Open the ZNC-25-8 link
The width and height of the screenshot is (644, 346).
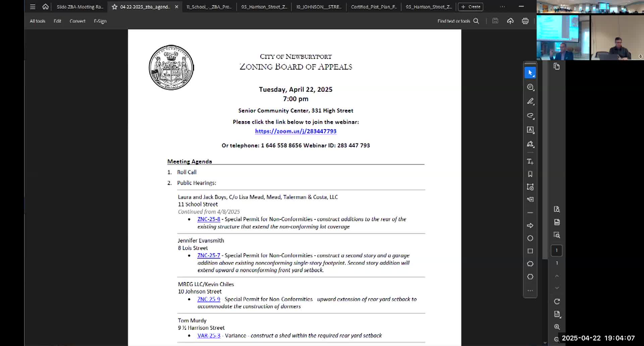coord(209,219)
